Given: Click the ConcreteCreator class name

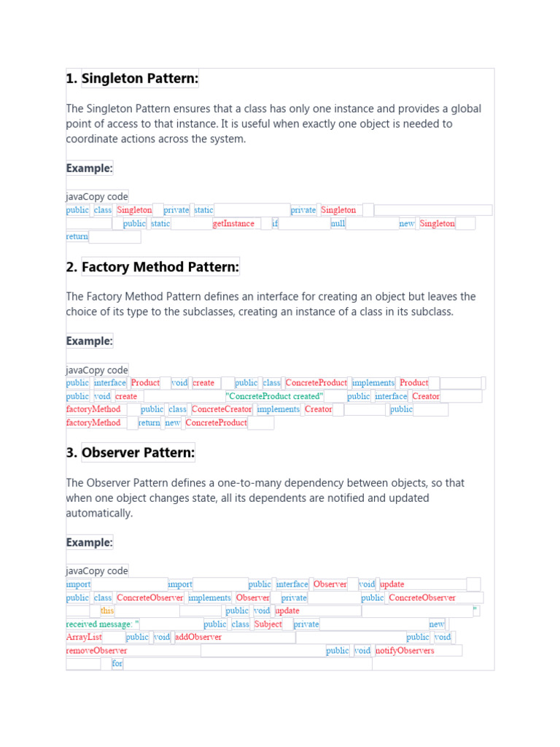Looking at the screenshot, I should point(222,409).
